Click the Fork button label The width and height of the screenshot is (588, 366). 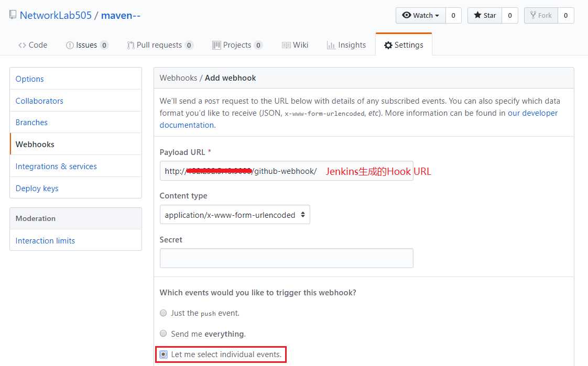[x=545, y=15]
